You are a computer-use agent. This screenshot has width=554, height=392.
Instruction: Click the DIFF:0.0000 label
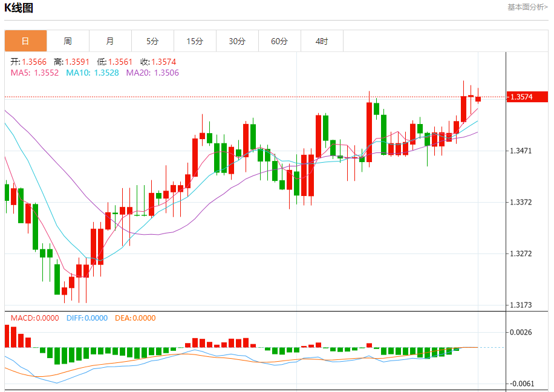(87, 318)
